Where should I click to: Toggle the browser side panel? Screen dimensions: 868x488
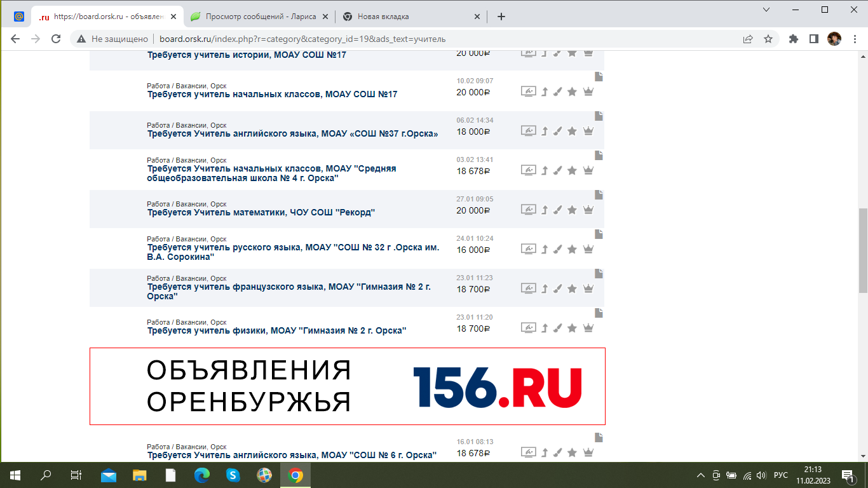(814, 39)
